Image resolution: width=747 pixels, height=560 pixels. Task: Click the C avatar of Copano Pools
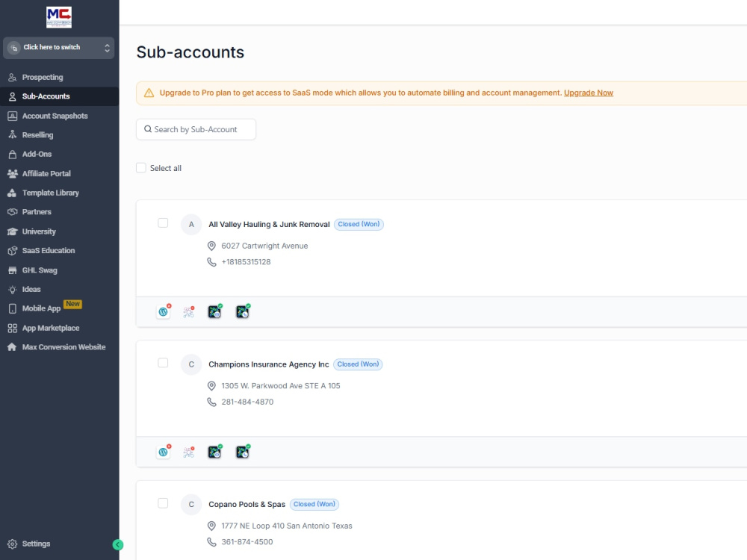point(191,504)
